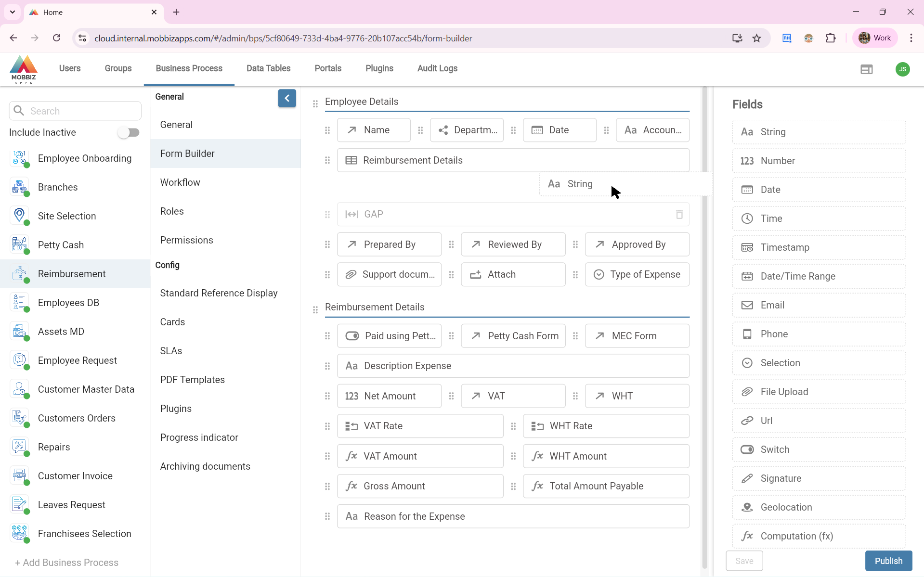Open the browser extensions puzzle icon

pos(831,38)
